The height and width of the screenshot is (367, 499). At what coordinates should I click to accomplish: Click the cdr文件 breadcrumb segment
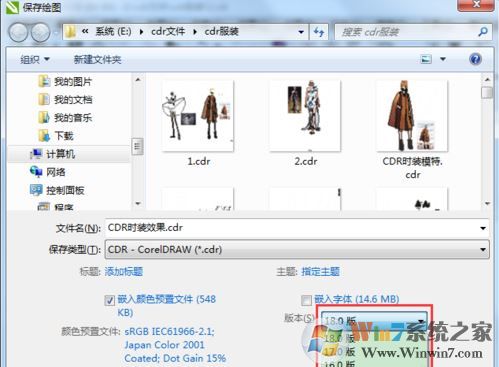point(168,32)
